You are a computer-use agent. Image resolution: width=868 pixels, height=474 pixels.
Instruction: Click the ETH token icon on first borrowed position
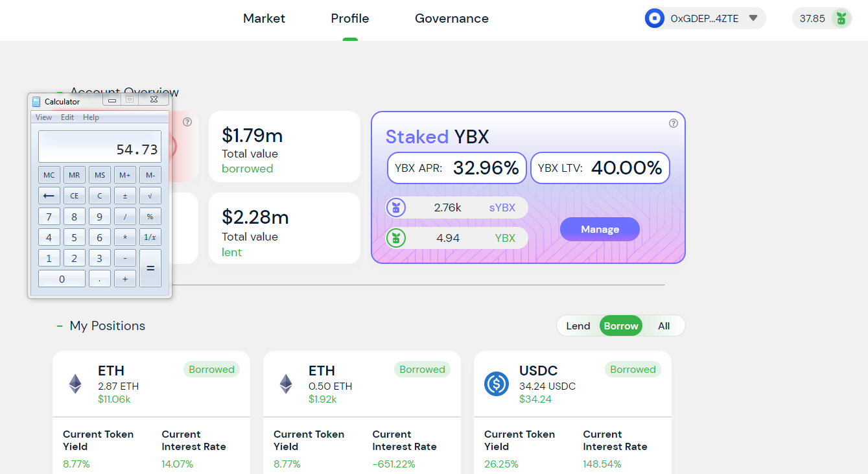75,383
